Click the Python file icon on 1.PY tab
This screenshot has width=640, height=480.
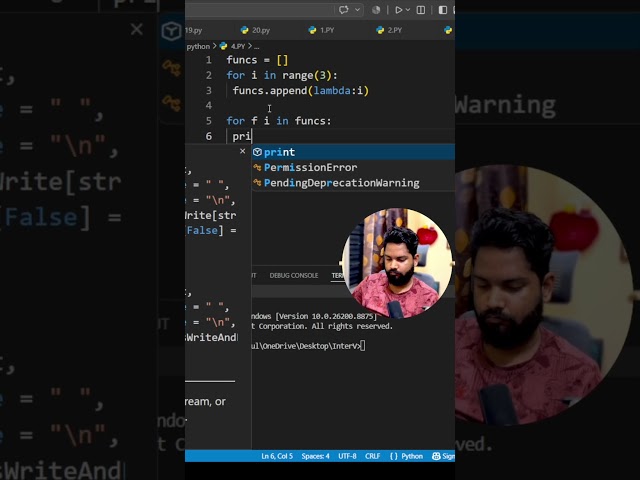[312, 30]
